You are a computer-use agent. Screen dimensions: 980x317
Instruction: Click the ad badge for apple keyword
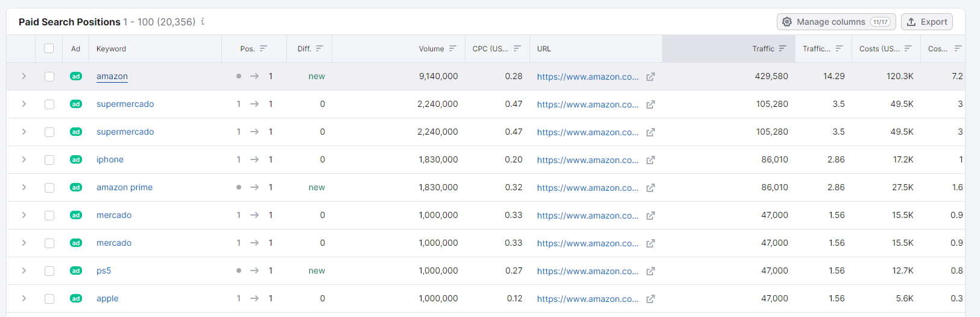(75, 299)
